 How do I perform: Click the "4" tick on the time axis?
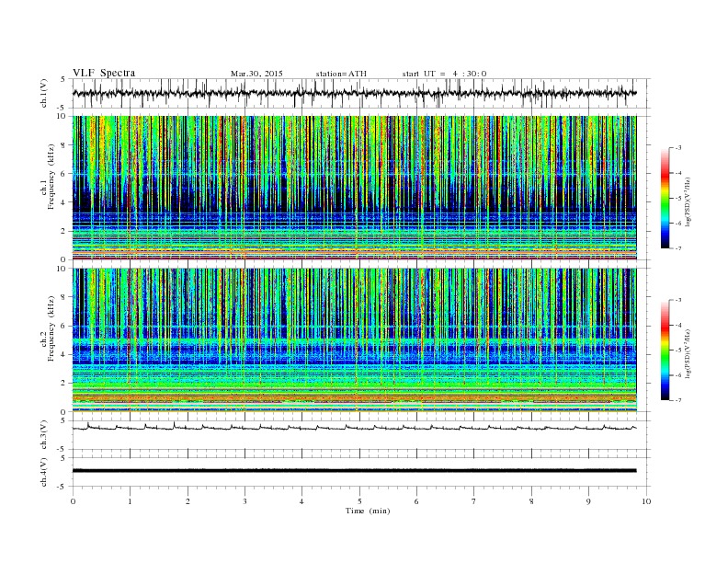(301, 501)
